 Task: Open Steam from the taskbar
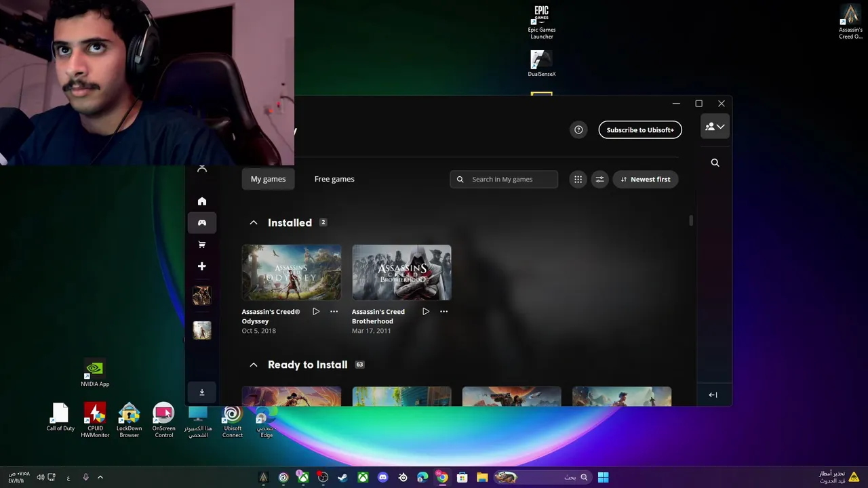pyautogui.click(x=343, y=478)
